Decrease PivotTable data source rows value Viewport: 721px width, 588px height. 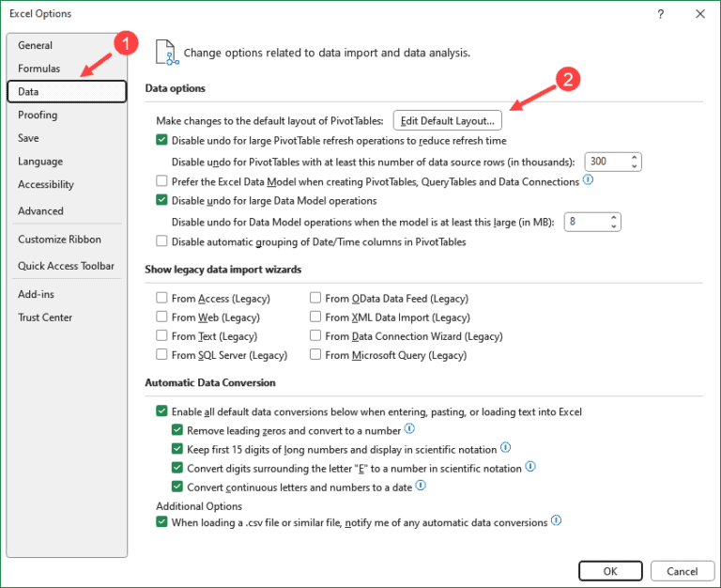point(634,166)
